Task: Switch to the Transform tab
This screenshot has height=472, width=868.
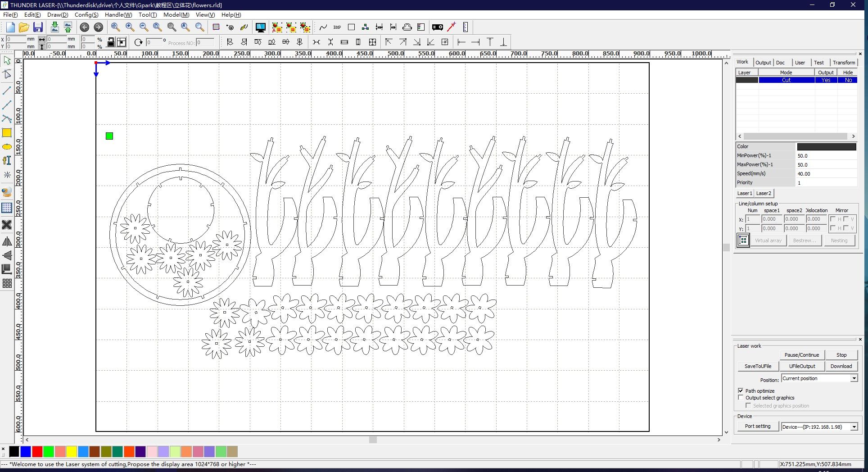Action: coord(843,63)
